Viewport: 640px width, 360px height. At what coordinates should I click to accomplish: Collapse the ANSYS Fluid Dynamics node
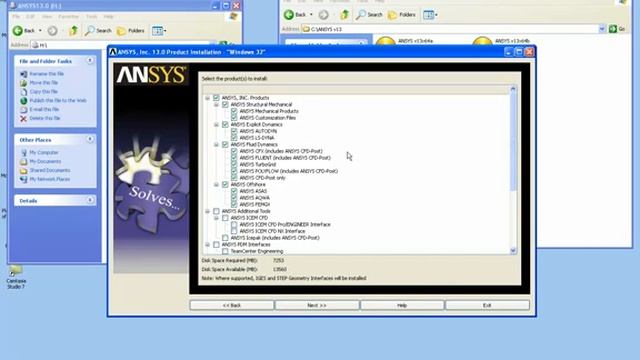point(217,144)
